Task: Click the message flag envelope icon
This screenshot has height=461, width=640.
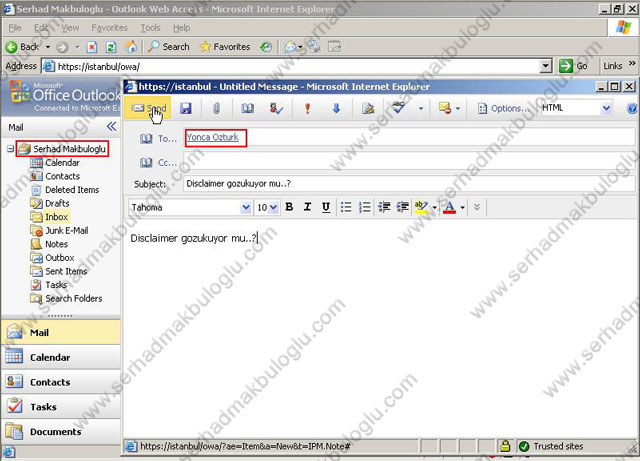Action: (x=444, y=108)
